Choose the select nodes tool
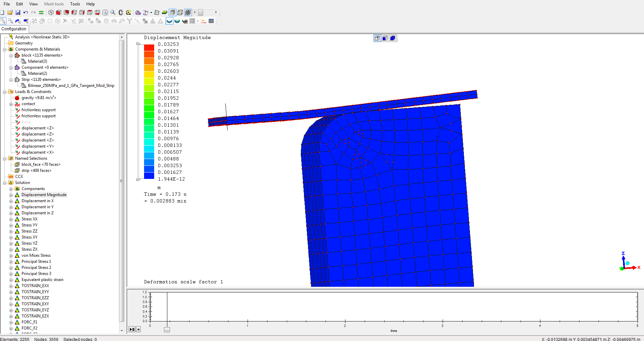Image resolution: width=644 pixels, height=341 pixels. (x=10, y=21)
